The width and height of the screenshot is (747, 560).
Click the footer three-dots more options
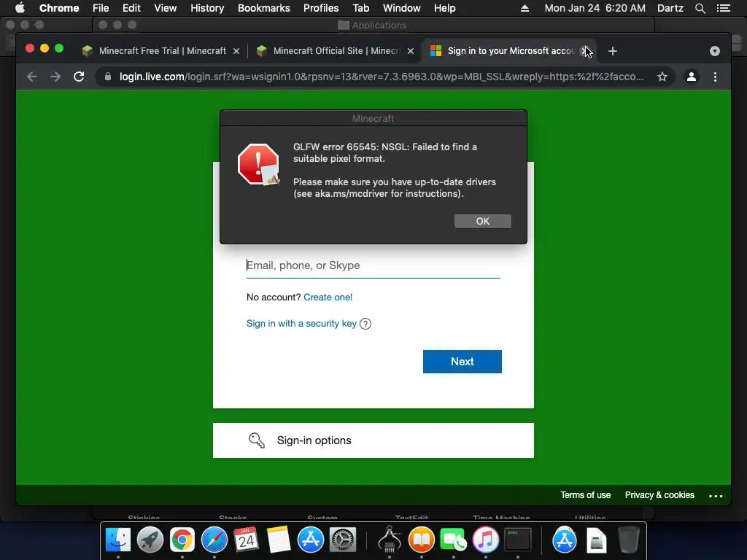pos(716,496)
